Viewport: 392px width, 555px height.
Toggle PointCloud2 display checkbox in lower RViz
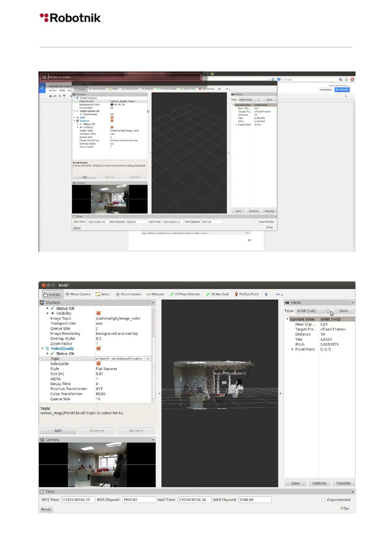click(99, 349)
